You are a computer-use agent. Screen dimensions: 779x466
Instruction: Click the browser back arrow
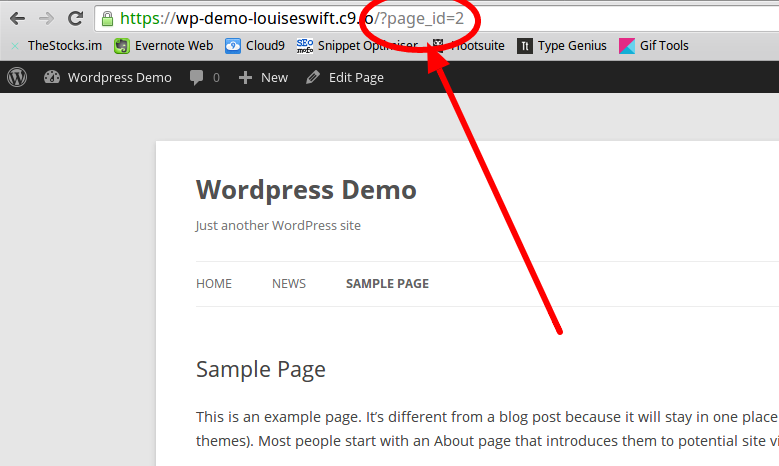tap(17, 18)
